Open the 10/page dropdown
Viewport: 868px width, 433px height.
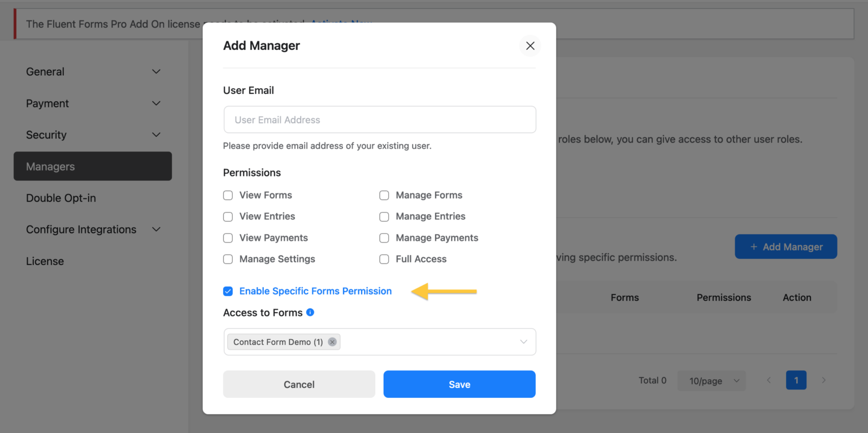[711, 380]
